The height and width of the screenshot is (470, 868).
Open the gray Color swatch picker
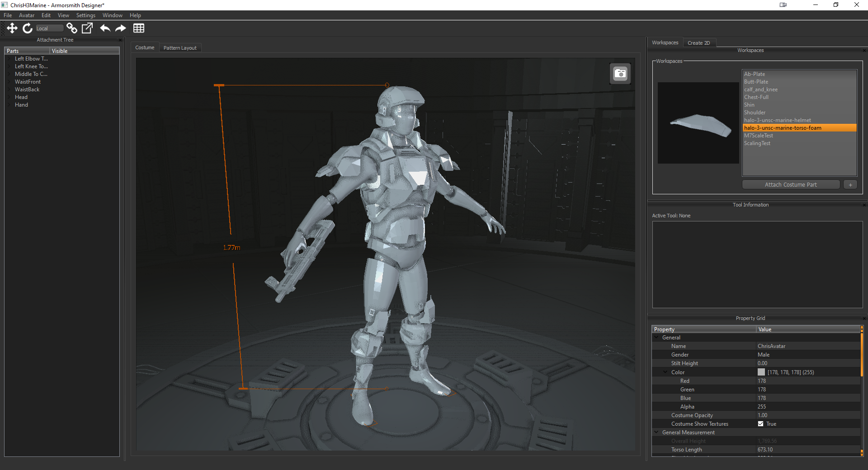[761, 372]
